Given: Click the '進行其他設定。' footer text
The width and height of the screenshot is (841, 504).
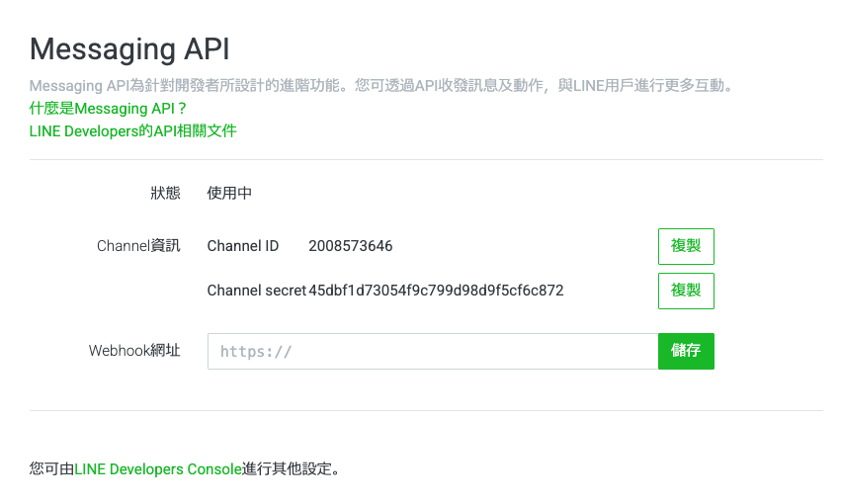Looking at the screenshot, I should point(292,469).
